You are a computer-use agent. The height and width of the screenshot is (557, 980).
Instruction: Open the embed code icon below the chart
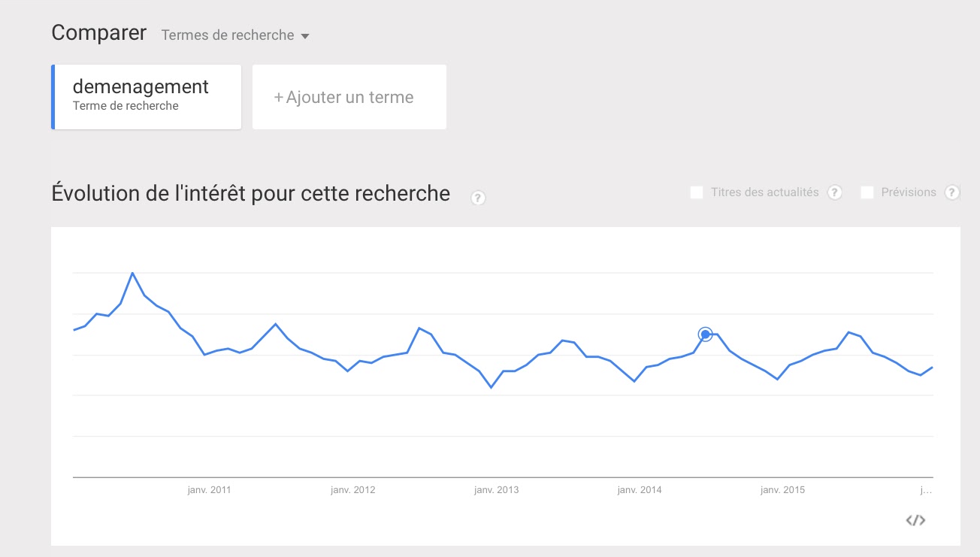(x=915, y=520)
